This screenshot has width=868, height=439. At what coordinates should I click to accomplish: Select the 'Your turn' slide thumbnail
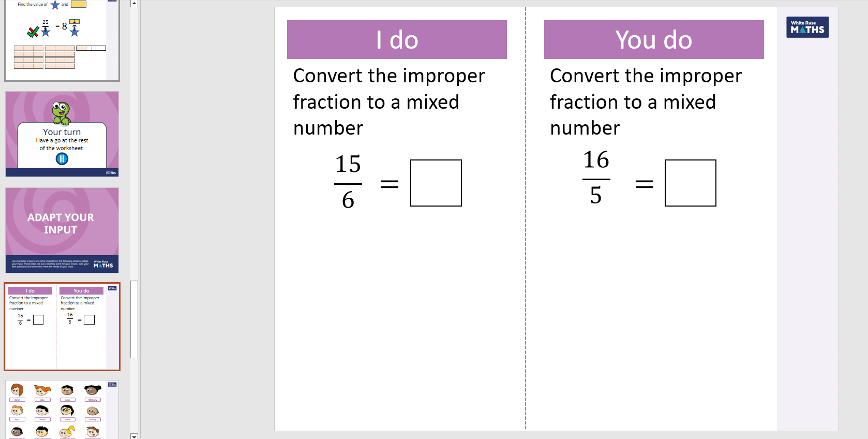[62, 134]
